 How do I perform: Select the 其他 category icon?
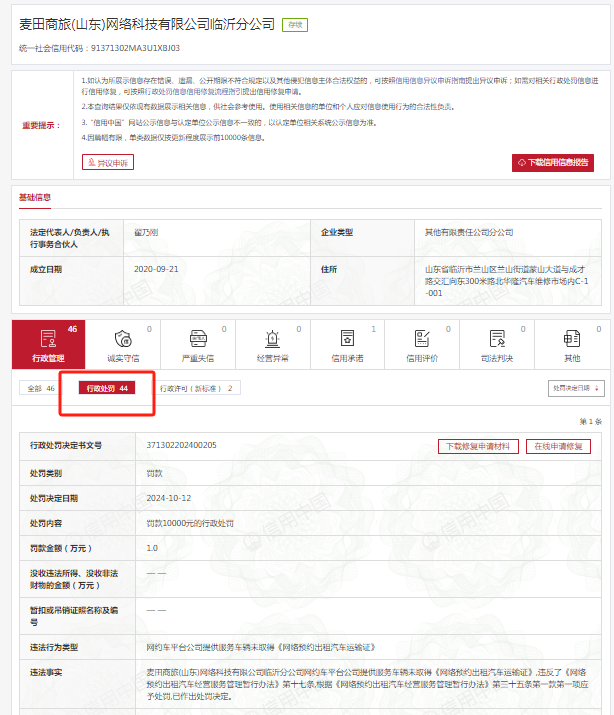(572, 339)
